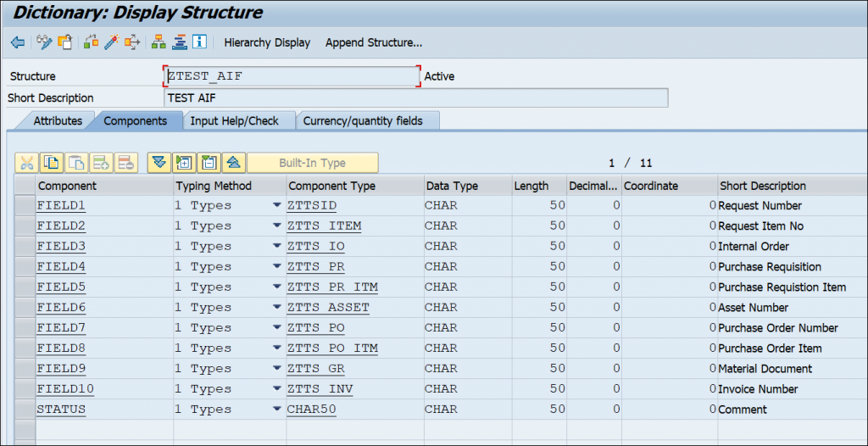
Task: Click the ZTTS_PO_ITM component type link
Action: pyautogui.click(x=332, y=348)
